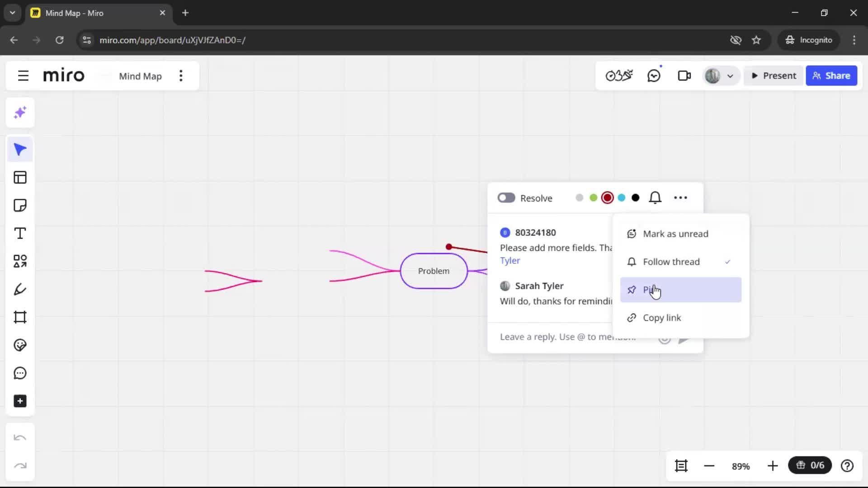
Task: Click the Share button
Action: tap(831, 76)
